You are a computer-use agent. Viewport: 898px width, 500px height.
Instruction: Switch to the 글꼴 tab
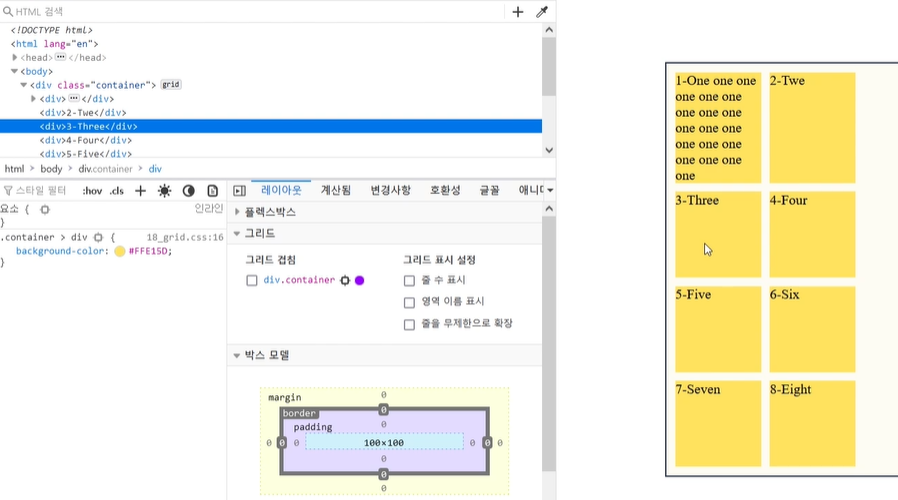pos(489,190)
